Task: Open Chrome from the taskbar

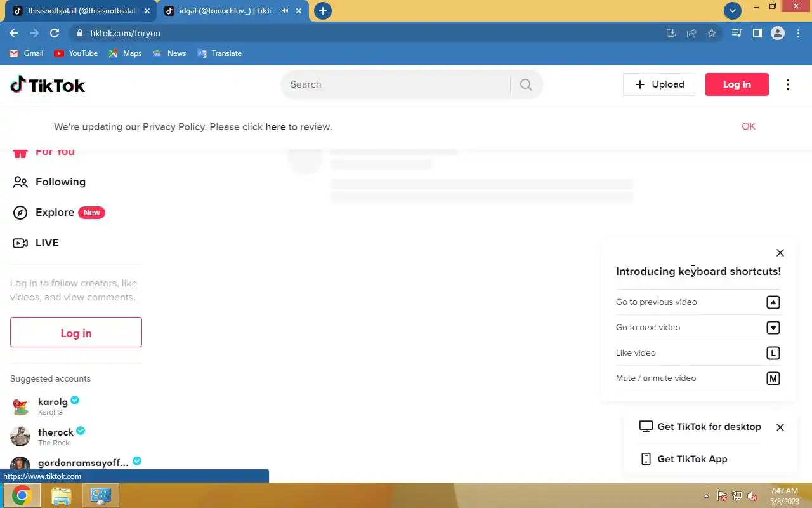Action: 22,495
